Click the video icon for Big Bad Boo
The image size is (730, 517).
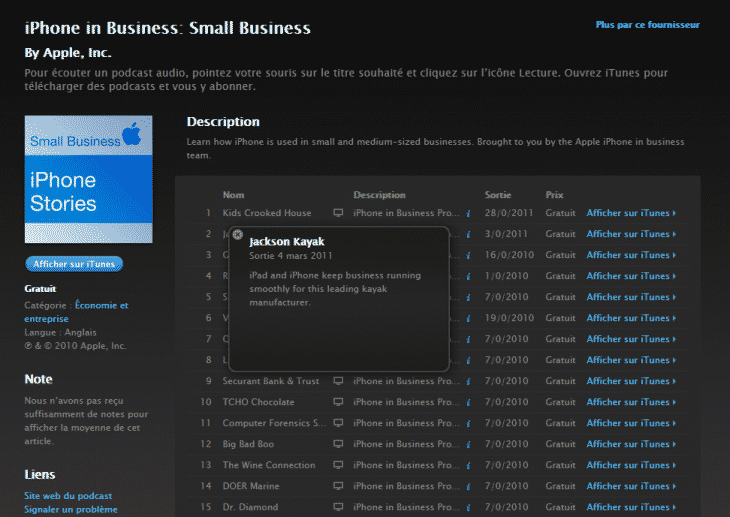(x=338, y=444)
